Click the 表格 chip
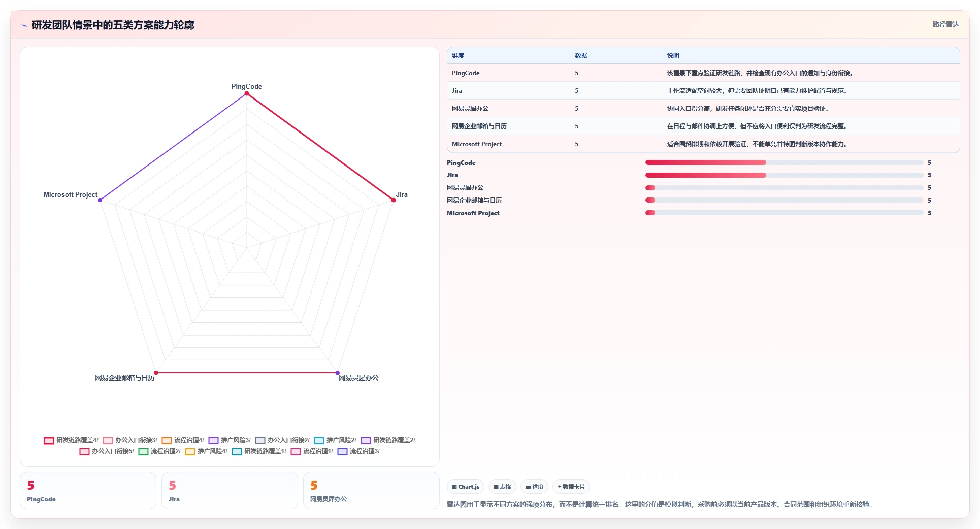 point(502,487)
